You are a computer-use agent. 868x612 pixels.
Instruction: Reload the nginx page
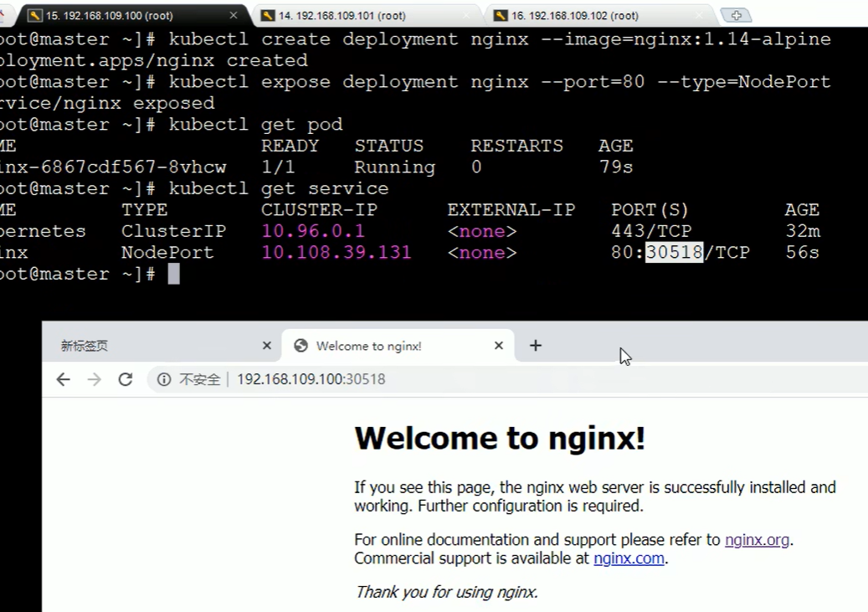(x=126, y=379)
